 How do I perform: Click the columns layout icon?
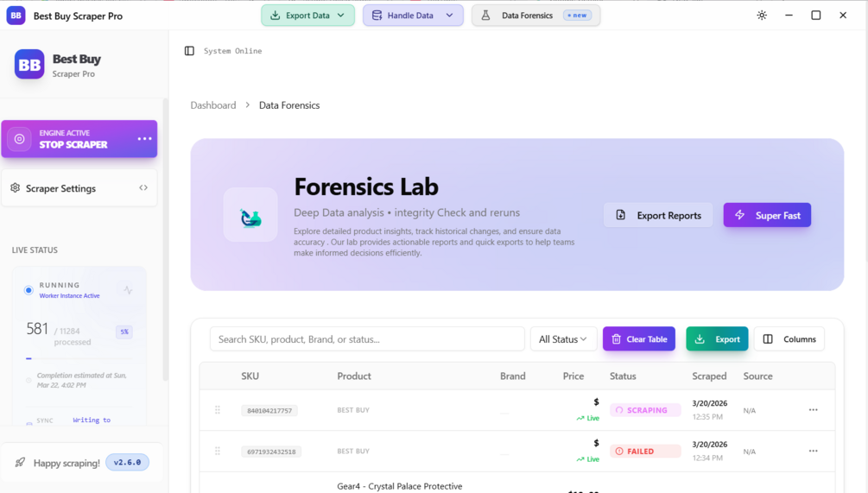click(768, 339)
